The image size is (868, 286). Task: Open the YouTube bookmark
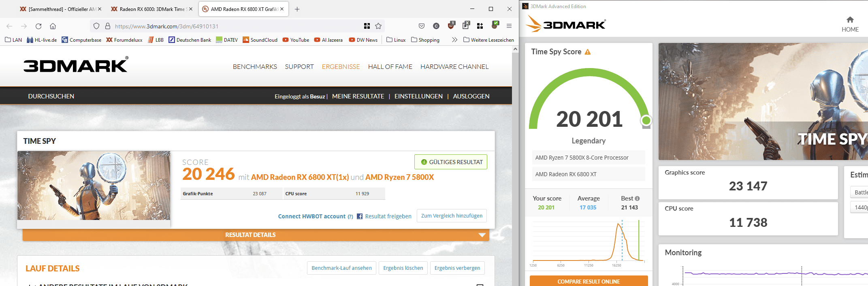tap(296, 40)
